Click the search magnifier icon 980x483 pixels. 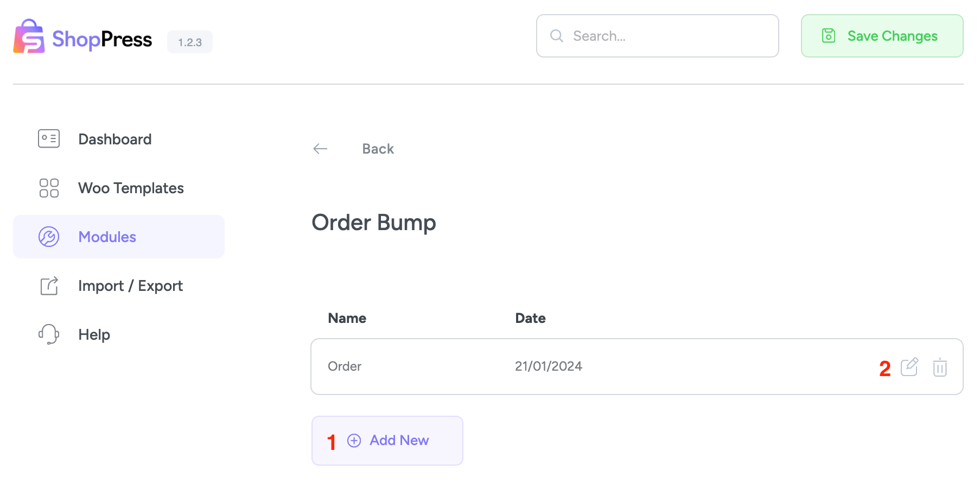[x=557, y=36]
